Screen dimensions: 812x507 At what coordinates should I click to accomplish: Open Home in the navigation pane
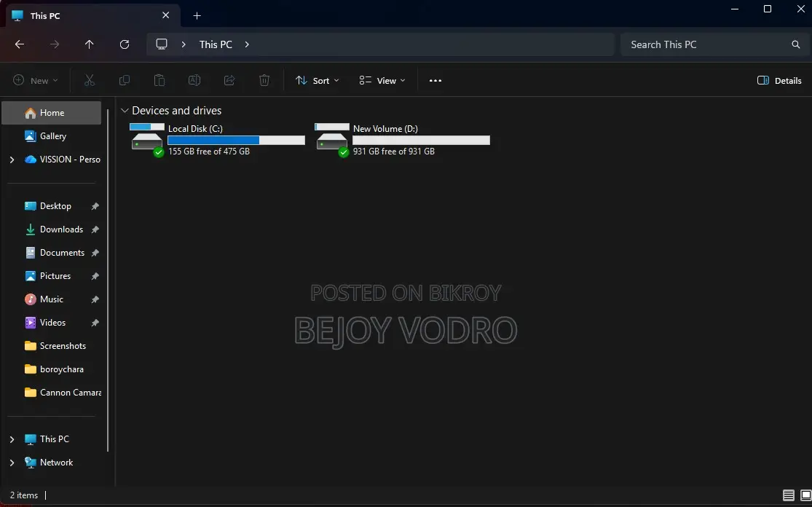51,113
